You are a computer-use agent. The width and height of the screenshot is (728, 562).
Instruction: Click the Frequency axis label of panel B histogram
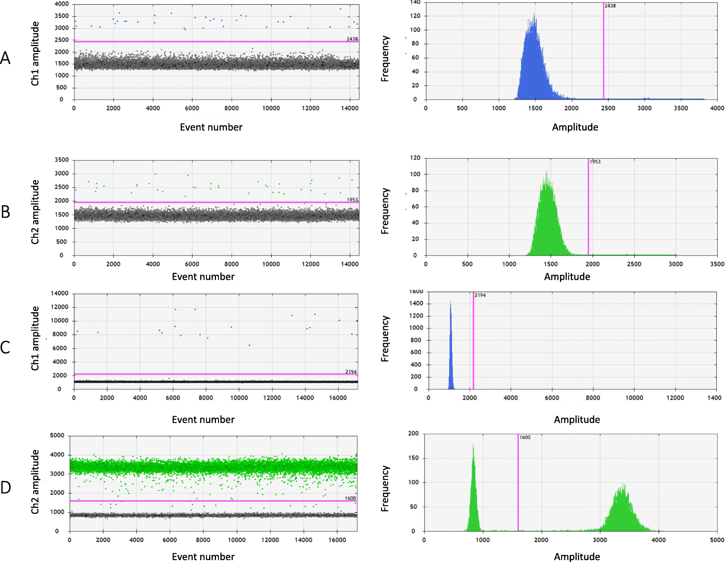tap(385, 211)
